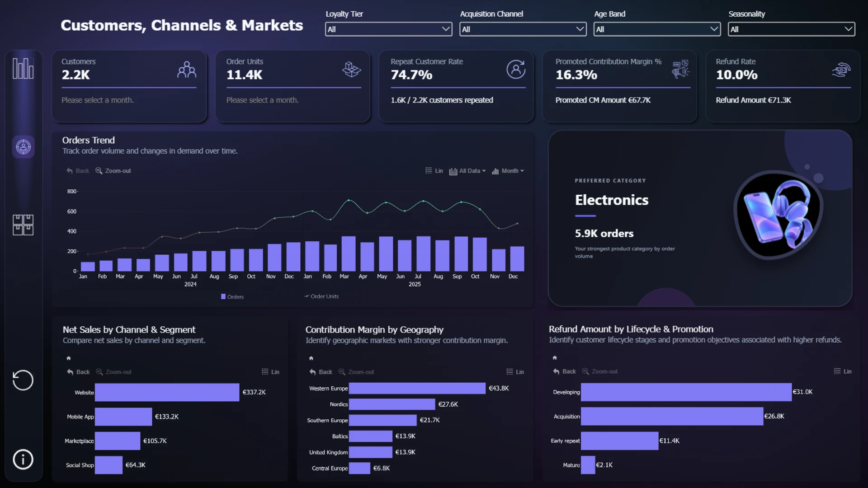Open the All Data range dropdown
Image resolution: width=868 pixels, height=488 pixels.
pyautogui.click(x=467, y=171)
